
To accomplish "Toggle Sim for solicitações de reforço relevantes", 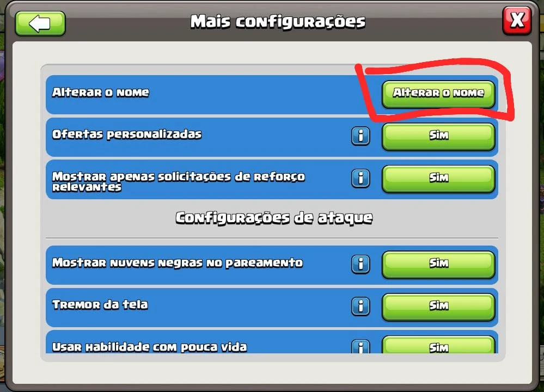I will (x=438, y=179).
